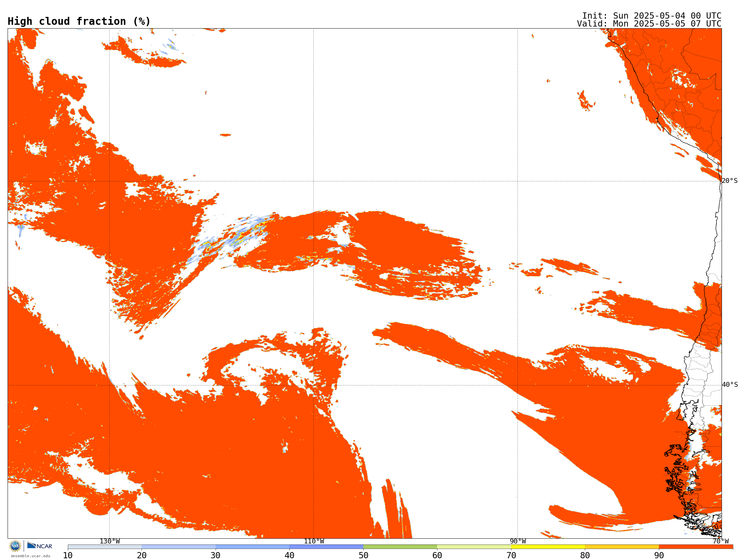Select the 80-90 gold colorbar segment
Screen dimensions: 744x560
pyautogui.click(x=622, y=547)
